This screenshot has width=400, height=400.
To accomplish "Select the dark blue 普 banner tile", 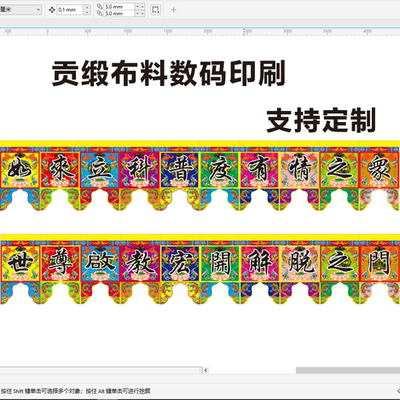I will 180,170.
